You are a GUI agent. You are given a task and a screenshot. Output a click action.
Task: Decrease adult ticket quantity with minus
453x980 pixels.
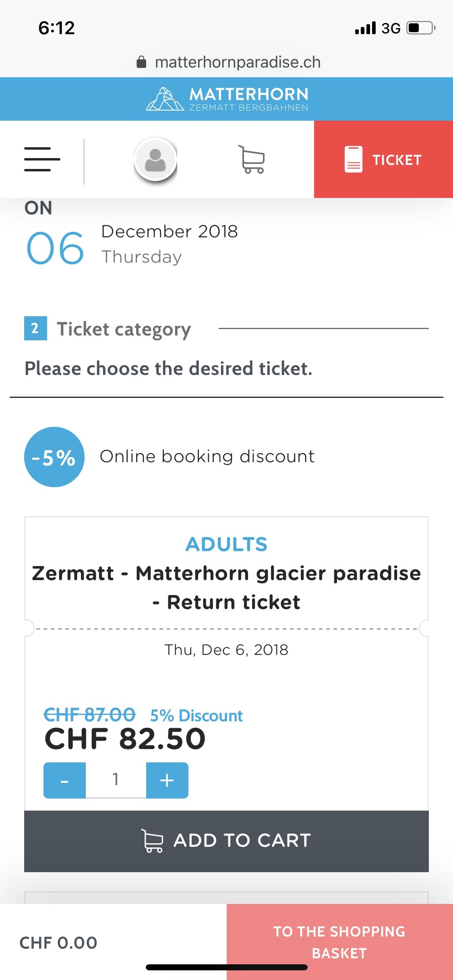point(64,780)
